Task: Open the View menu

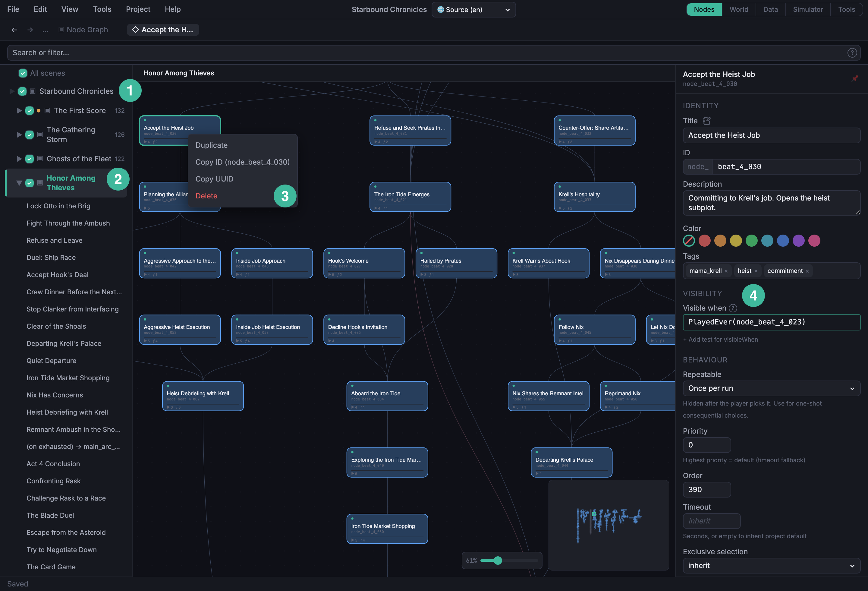Action: tap(70, 9)
